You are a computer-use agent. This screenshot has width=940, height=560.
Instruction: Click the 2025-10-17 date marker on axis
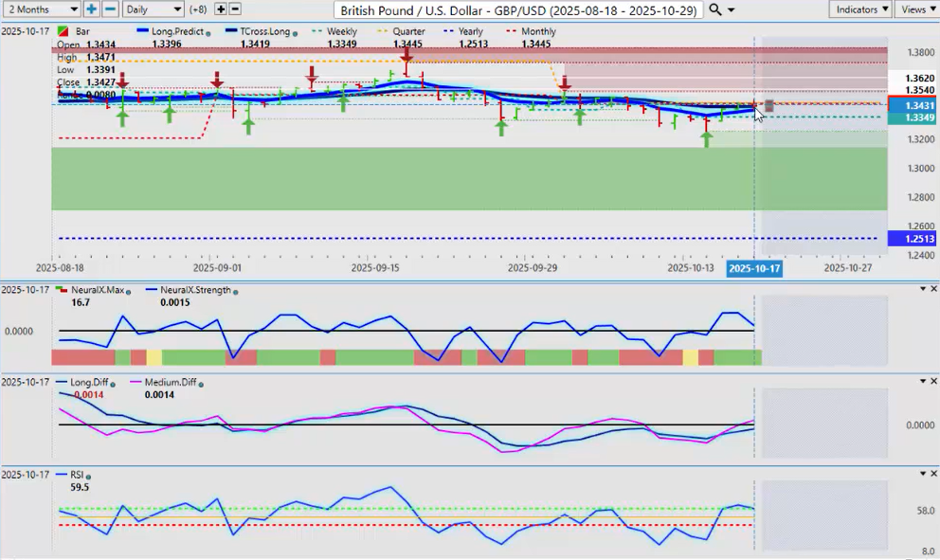753,269
